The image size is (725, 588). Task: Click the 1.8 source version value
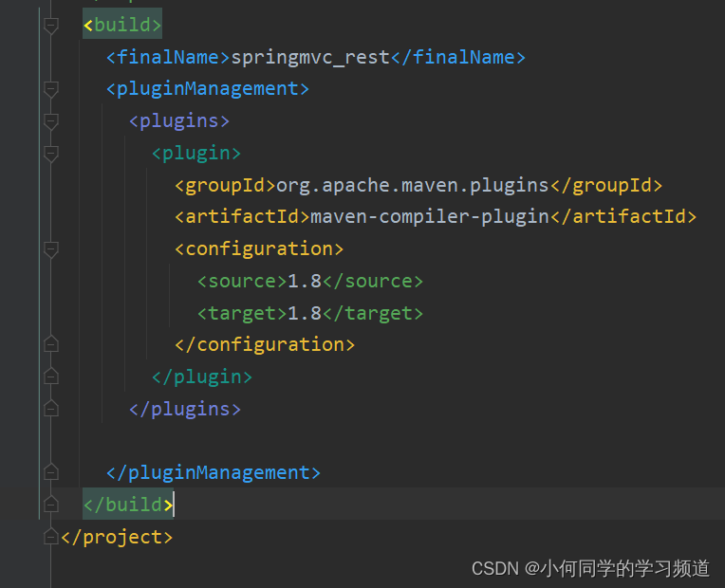pyautogui.click(x=305, y=281)
